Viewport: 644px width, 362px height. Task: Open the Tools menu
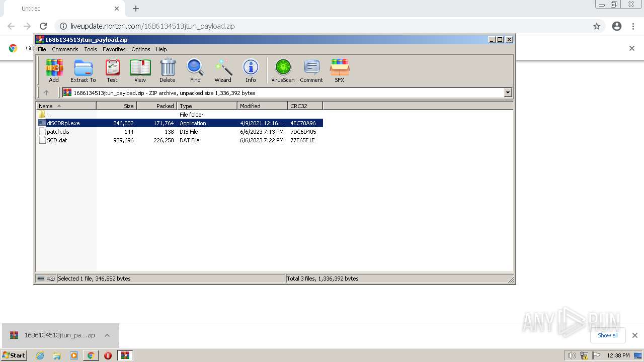click(91, 49)
